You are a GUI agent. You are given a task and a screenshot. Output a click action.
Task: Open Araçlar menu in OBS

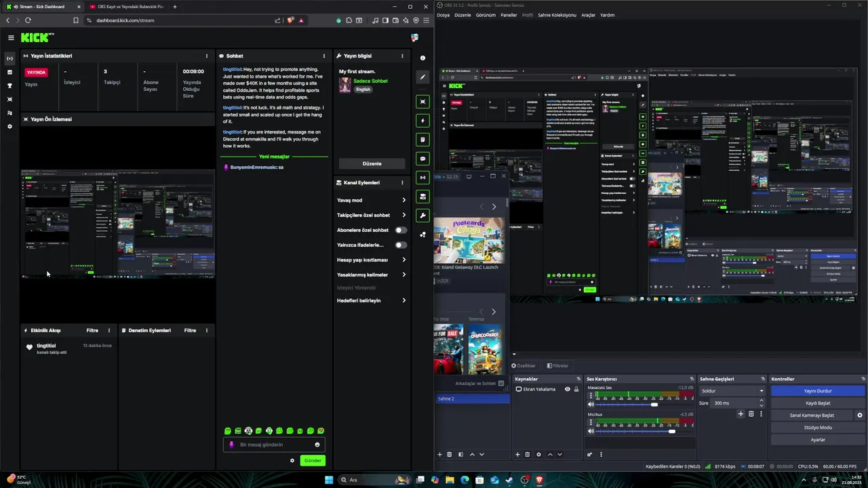(588, 15)
